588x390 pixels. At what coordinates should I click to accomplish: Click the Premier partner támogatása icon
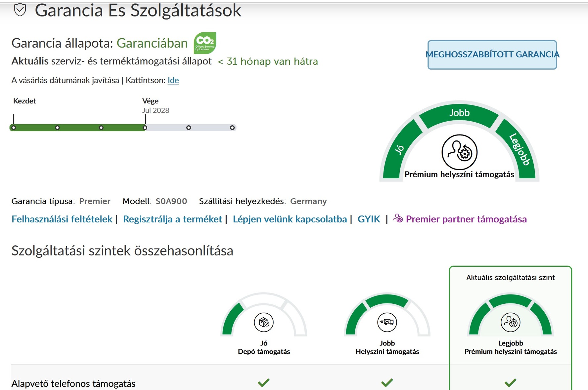[398, 218]
